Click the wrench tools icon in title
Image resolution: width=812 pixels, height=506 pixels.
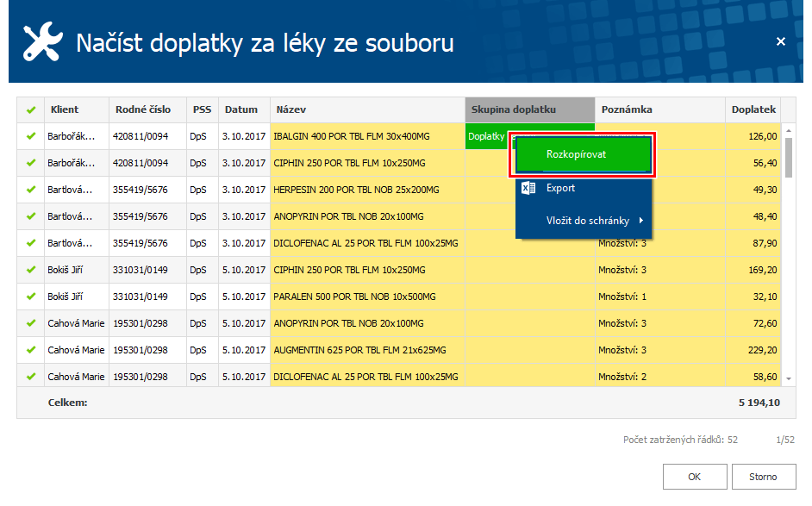tap(42, 41)
